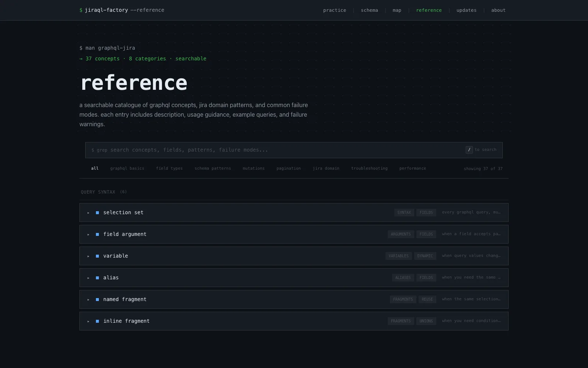Viewport: 588px width, 368px height.
Task: Open the reference nav item
Action: (429, 10)
